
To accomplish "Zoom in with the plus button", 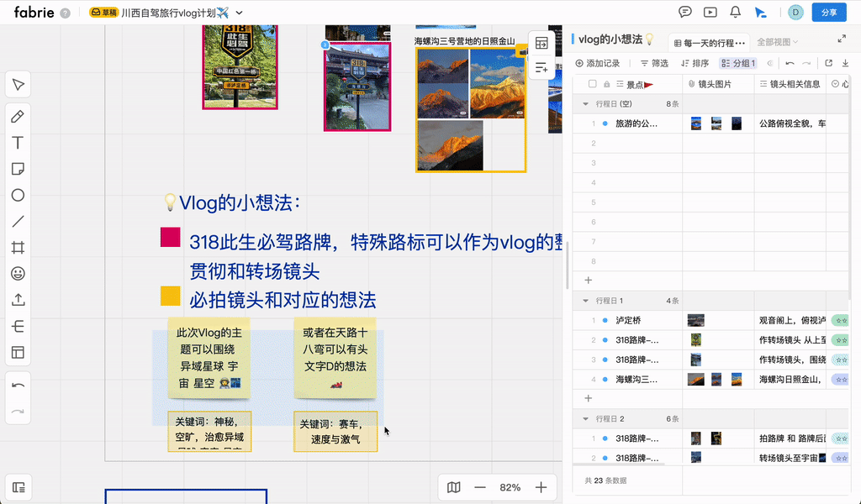I will pos(541,487).
